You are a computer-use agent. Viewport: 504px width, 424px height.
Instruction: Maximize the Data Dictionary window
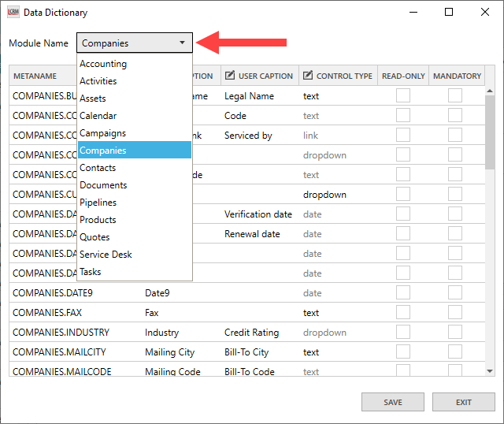point(449,13)
